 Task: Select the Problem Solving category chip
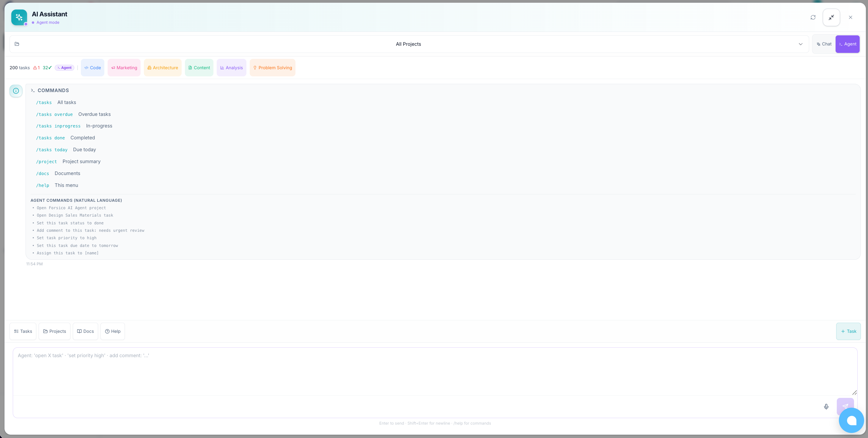coord(272,68)
